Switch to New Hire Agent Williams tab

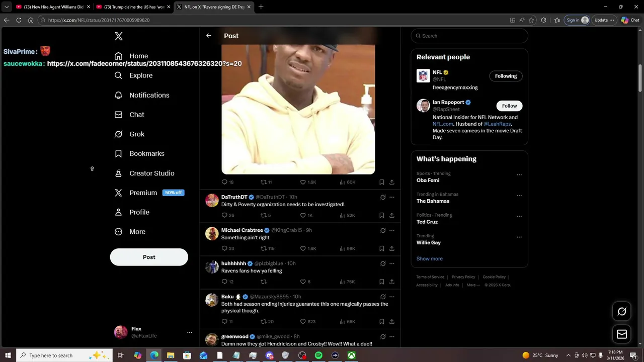[x=53, y=7]
